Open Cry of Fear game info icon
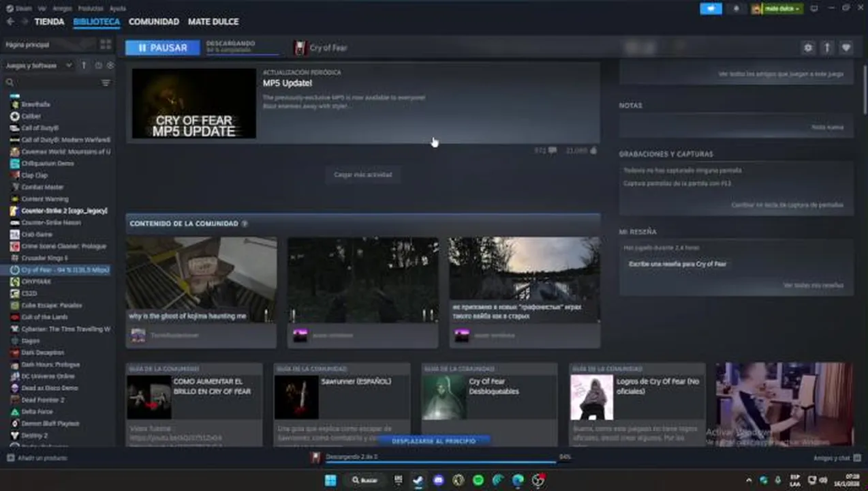868x491 pixels. click(827, 48)
